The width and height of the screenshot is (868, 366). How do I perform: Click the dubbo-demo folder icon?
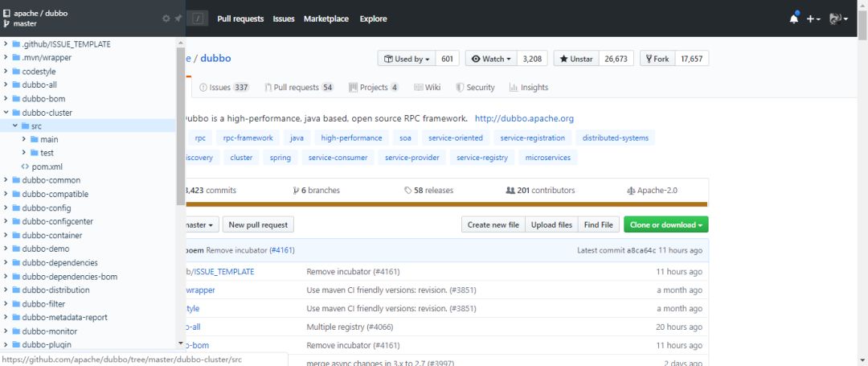pyautogui.click(x=16, y=249)
